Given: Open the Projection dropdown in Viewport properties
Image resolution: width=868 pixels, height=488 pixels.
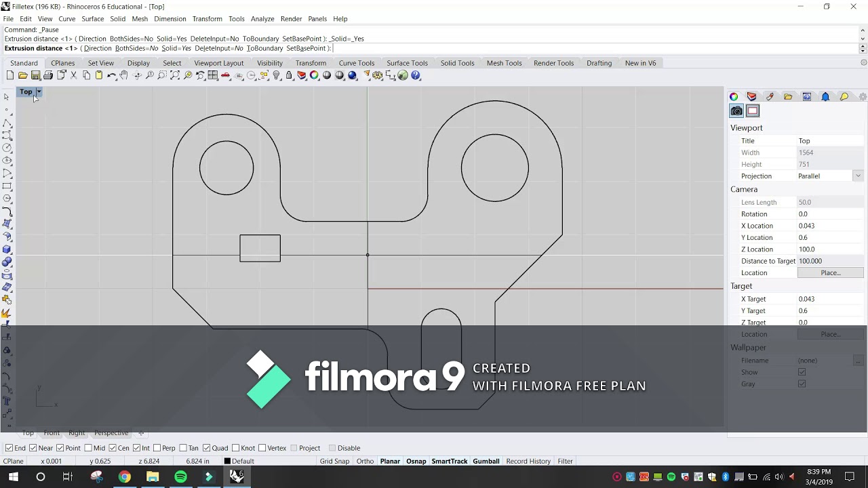Looking at the screenshot, I should (858, 176).
